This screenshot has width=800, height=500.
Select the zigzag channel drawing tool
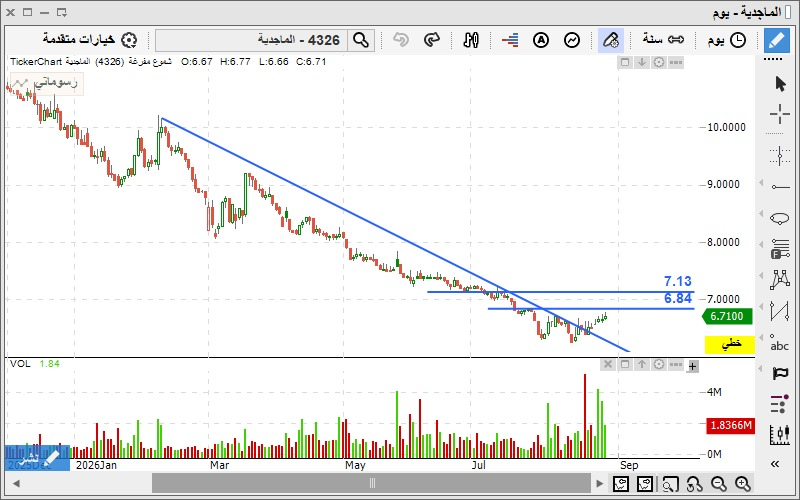[x=780, y=311]
